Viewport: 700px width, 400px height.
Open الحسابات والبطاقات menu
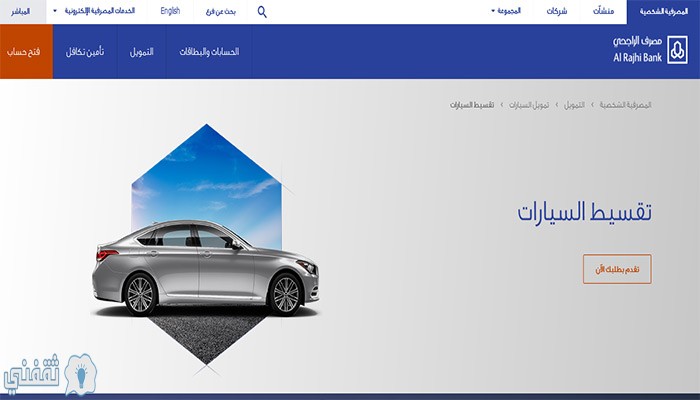pos(209,52)
